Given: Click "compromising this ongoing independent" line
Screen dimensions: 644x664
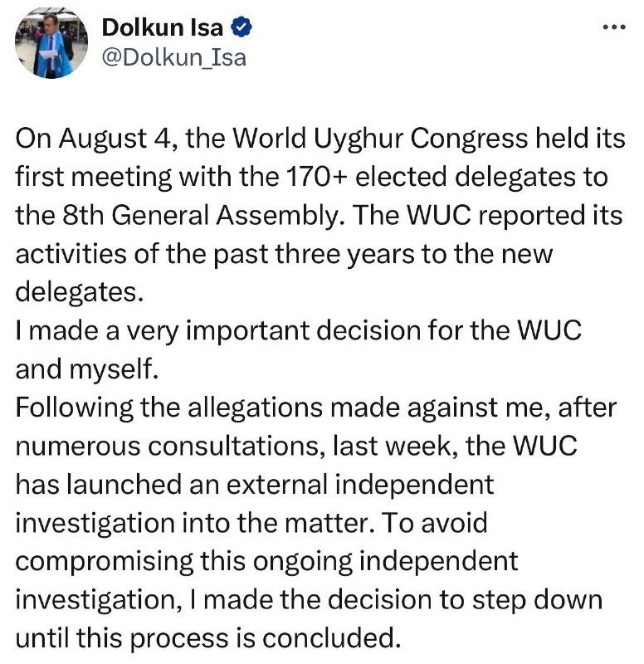Looking at the screenshot, I should (266, 560).
